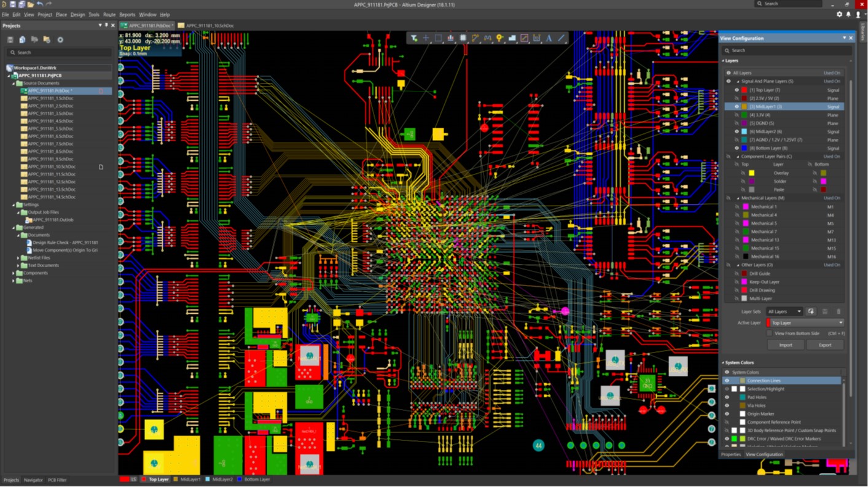The image size is (868, 487).
Task: Select the place dimension tool
Action: click(x=537, y=38)
